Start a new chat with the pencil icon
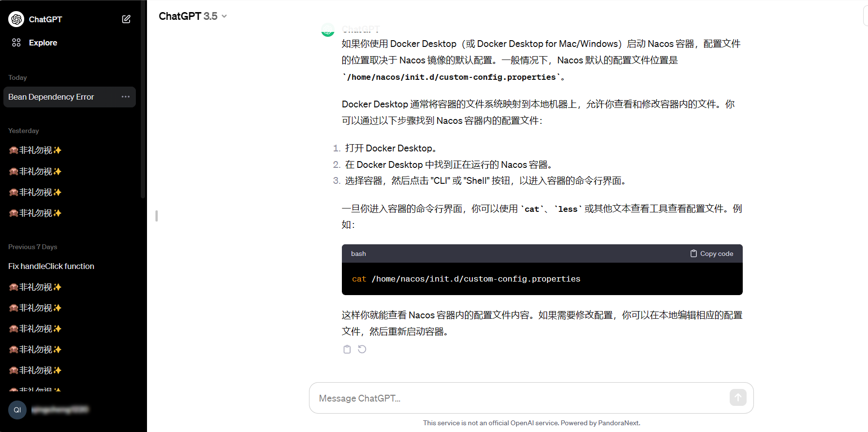The height and width of the screenshot is (432, 868). pyautogui.click(x=126, y=19)
